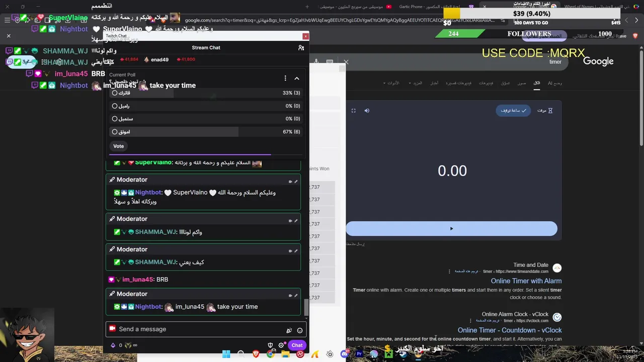The height and width of the screenshot is (362, 644).
Task: Start the Google stopwatch play button
Action: (451, 229)
